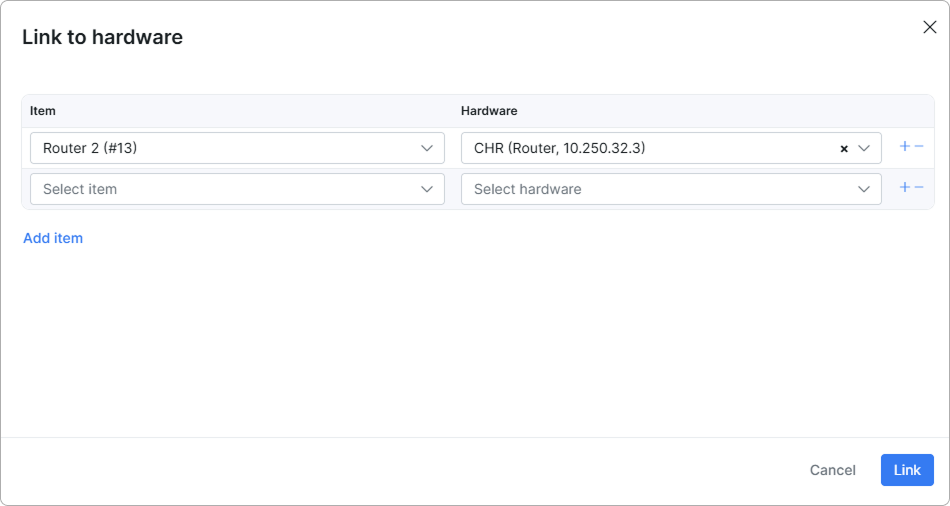Cancel linking hardware

[832, 470]
